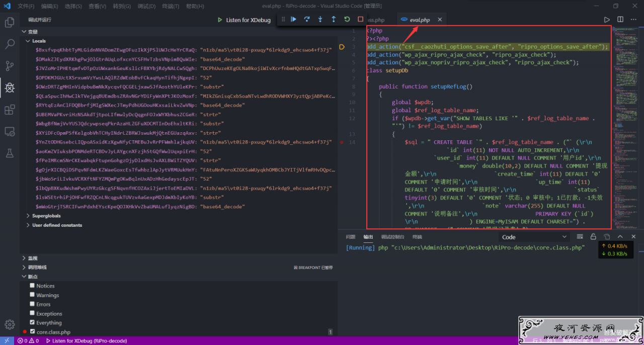
Task: Open the Explorer view in activity bar
Action: click(x=9, y=23)
